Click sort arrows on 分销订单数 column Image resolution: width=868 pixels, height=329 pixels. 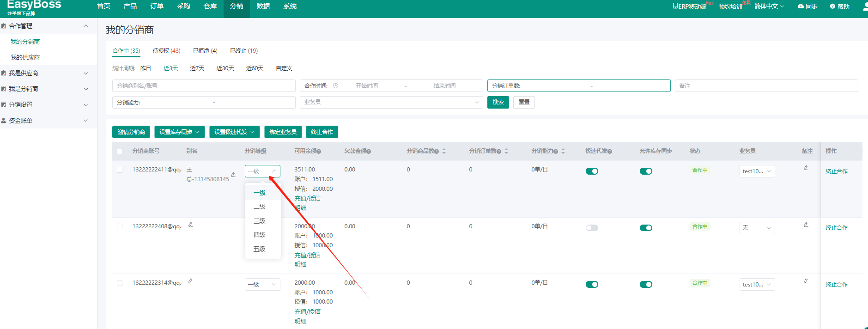506,151
